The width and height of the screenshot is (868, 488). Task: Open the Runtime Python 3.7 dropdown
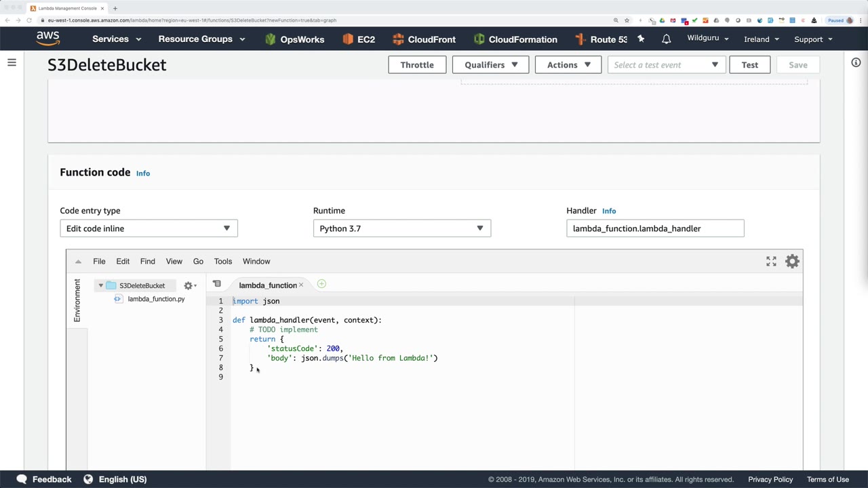coord(401,228)
